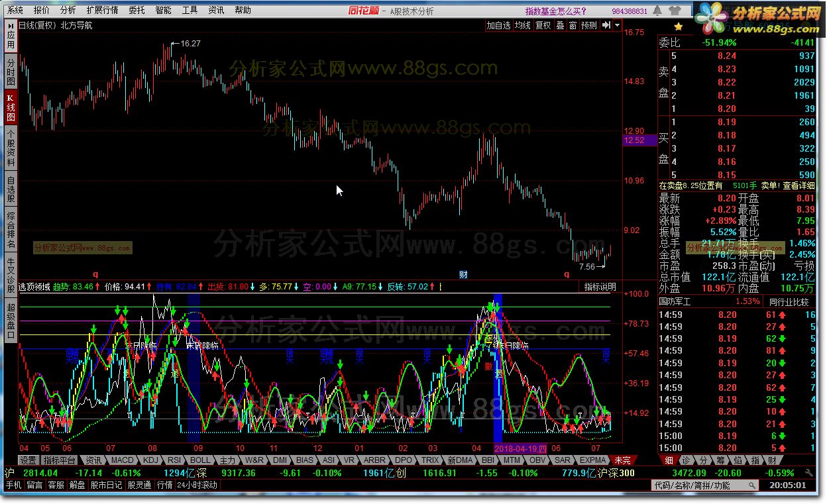Click the yellow star favorite icon
827x504 pixels.
(678, 26)
